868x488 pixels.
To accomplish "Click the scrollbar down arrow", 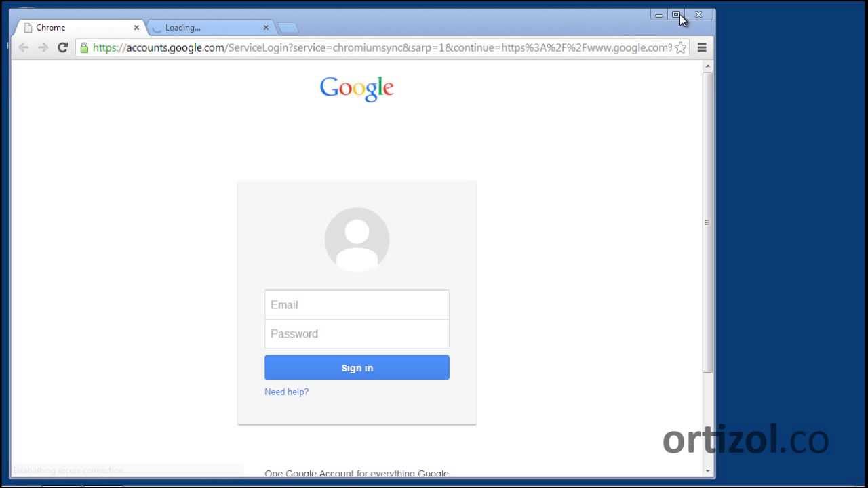I will point(708,471).
